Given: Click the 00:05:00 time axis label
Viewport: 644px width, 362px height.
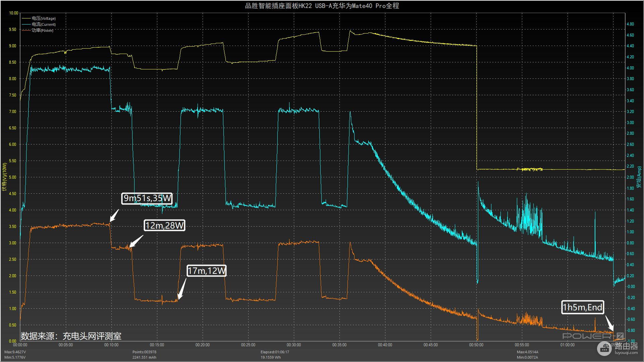Looking at the screenshot, I should pos(66,345).
